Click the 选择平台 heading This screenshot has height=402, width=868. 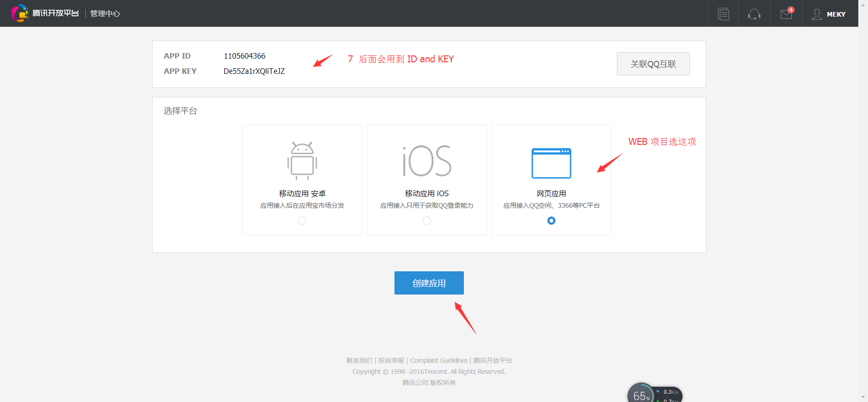[180, 111]
